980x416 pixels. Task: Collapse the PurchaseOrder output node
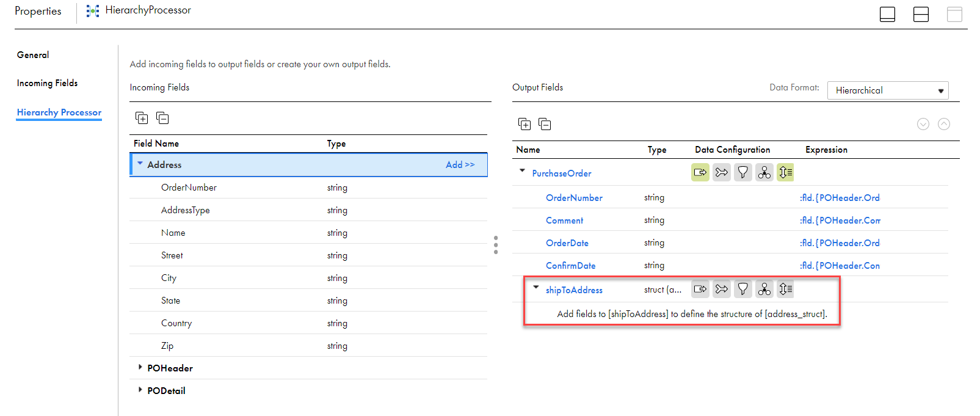pos(522,171)
